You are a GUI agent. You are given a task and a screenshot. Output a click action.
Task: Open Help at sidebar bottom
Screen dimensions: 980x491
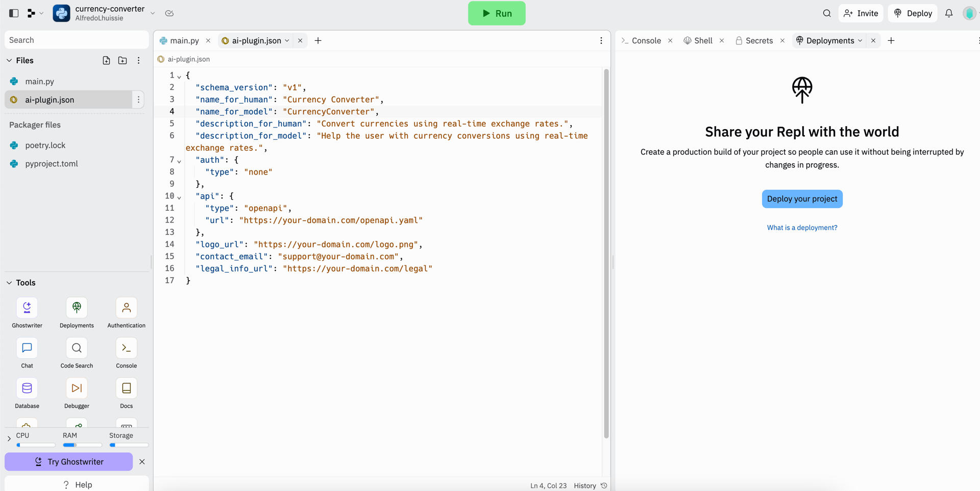click(77, 484)
